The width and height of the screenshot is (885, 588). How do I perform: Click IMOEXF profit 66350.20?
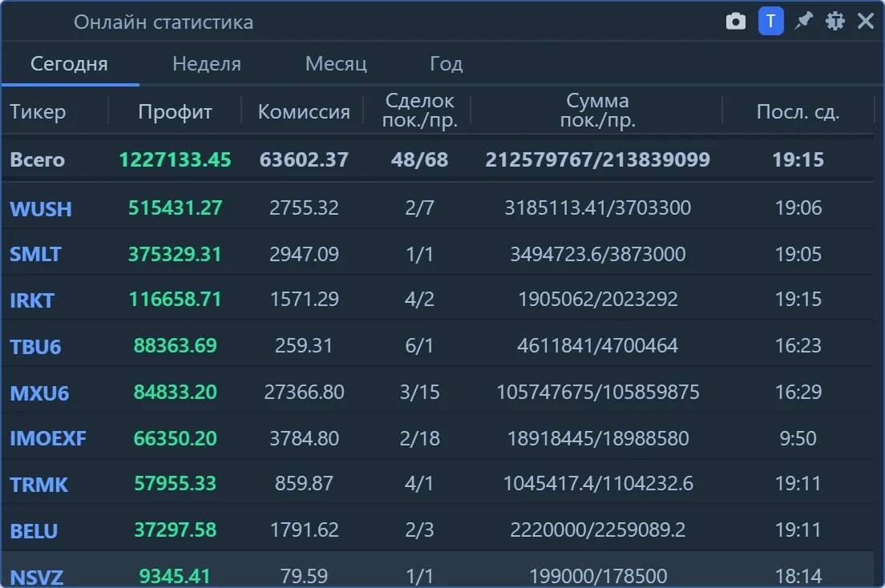tap(175, 438)
